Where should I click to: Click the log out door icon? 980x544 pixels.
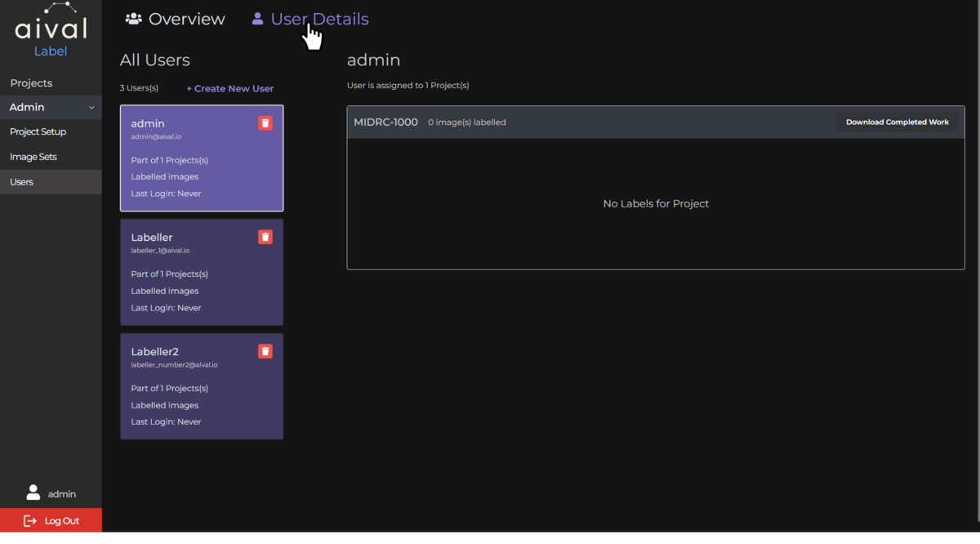29,520
